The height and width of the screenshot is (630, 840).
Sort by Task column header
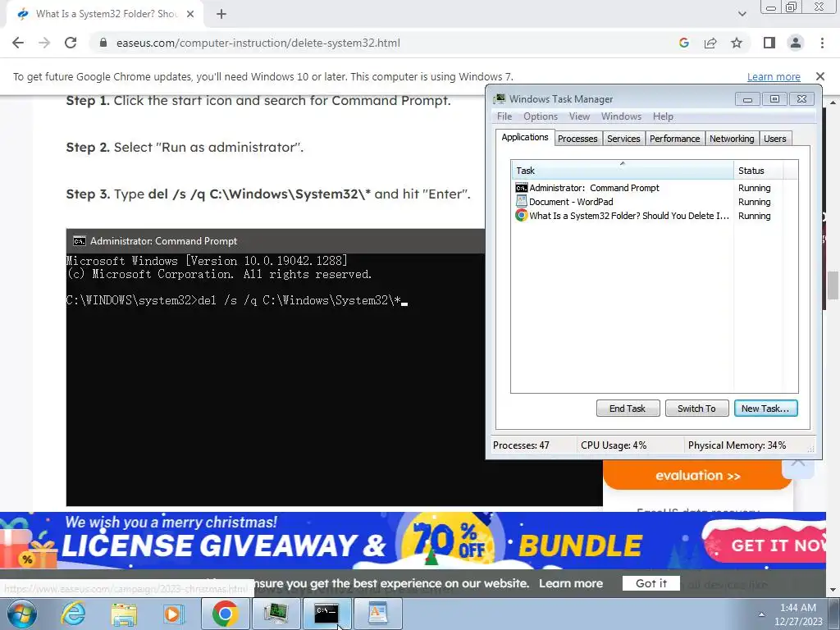pyautogui.click(x=623, y=171)
